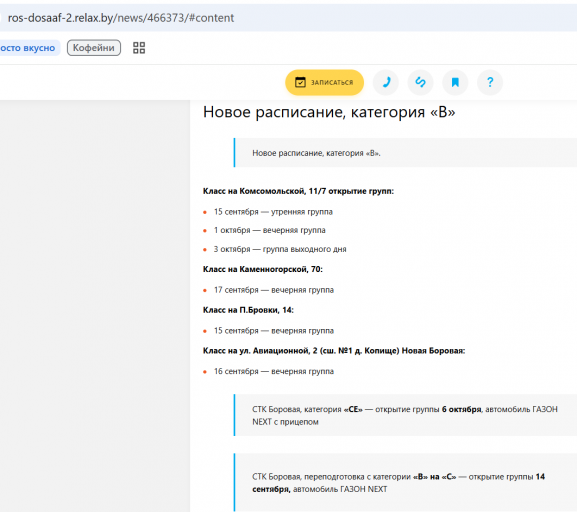Viewport: 577px width, 512px height.
Task: Click the calendar icon in Записаться
Action: click(x=300, y=82)
